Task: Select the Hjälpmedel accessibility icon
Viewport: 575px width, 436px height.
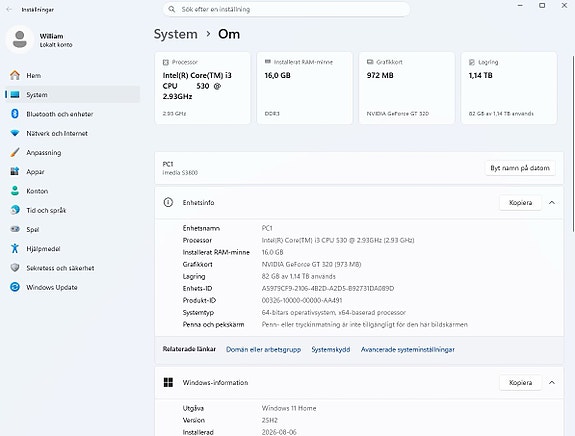Action: pos(15,248)
